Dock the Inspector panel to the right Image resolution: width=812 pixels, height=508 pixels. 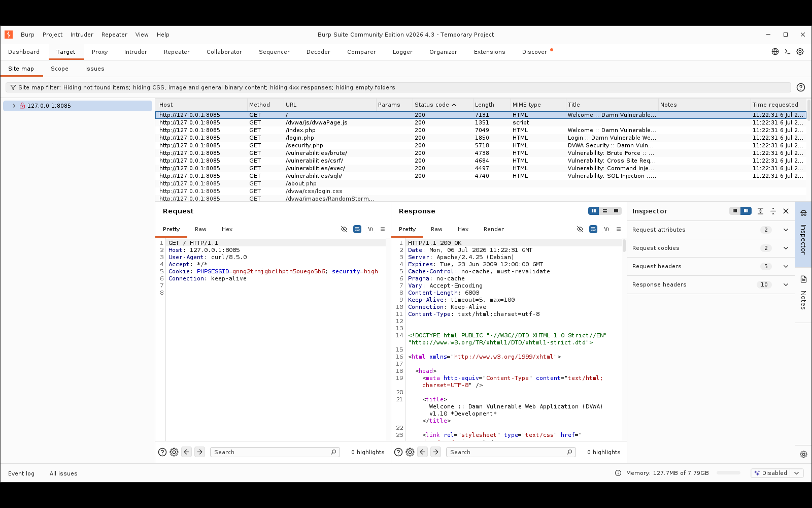746,211
